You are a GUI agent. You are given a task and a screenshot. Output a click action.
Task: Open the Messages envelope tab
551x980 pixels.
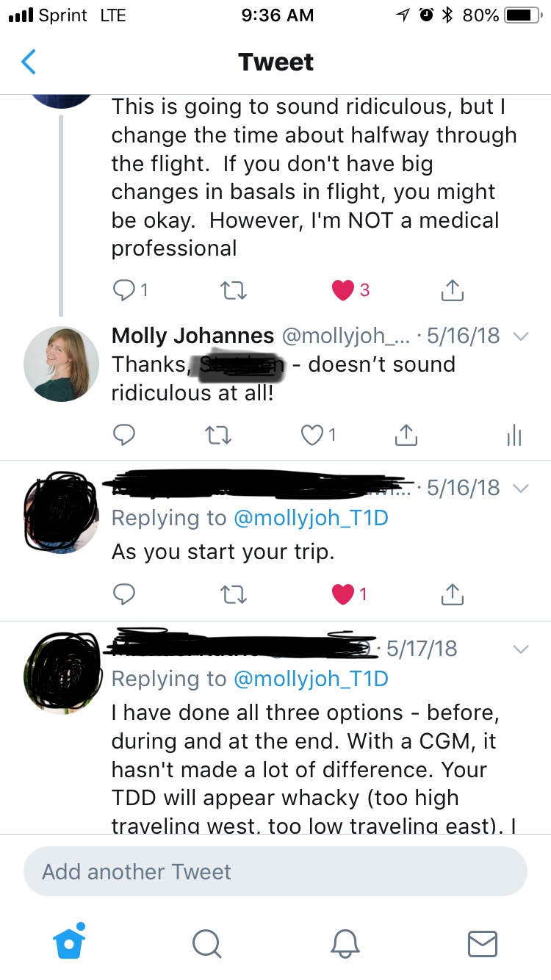tap(482, 943)
